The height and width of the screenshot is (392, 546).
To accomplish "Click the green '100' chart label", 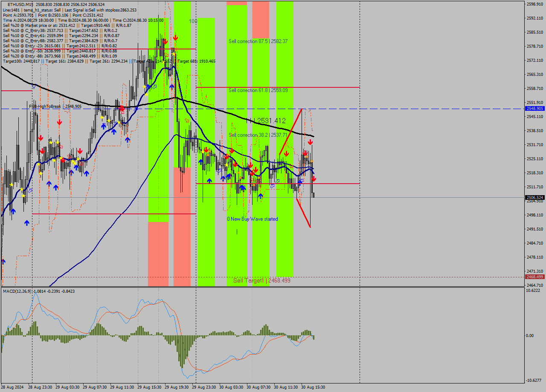I will click(x=193, y=21).
